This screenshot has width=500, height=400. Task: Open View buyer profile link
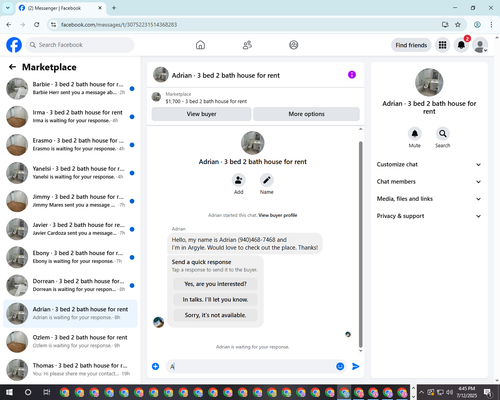tap(278, 215)
